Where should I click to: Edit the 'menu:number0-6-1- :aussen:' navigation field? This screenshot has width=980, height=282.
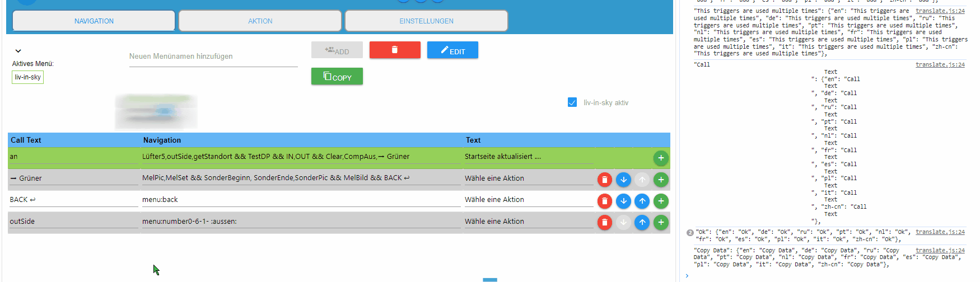pos(301,222)
